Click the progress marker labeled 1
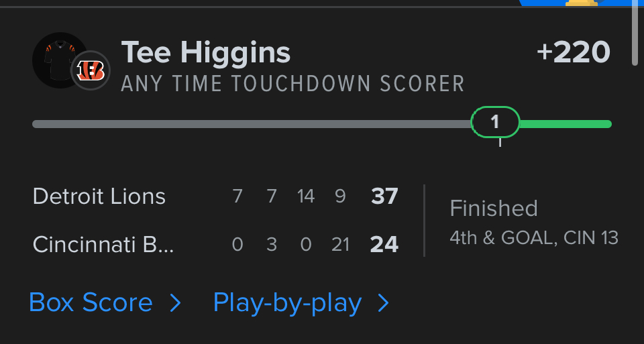644x344 pixels. pyautogui.click(x=495, y=122)
